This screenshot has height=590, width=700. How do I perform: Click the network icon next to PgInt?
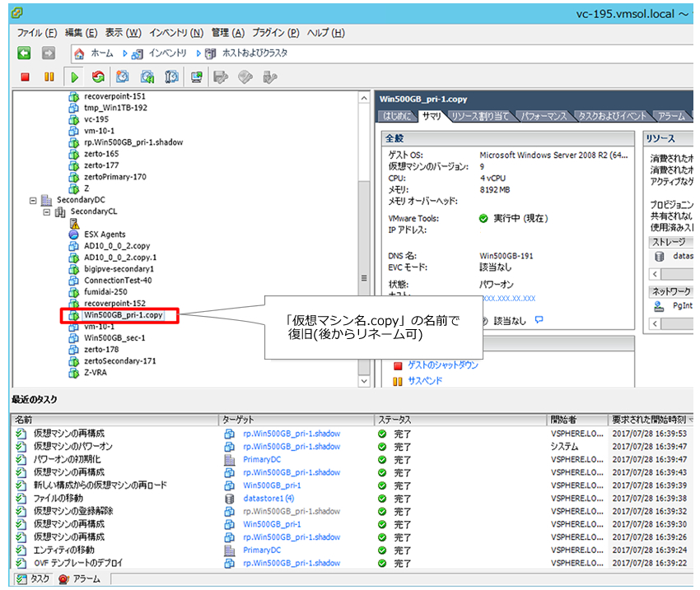pyautogui.click(x=659, y=306)
